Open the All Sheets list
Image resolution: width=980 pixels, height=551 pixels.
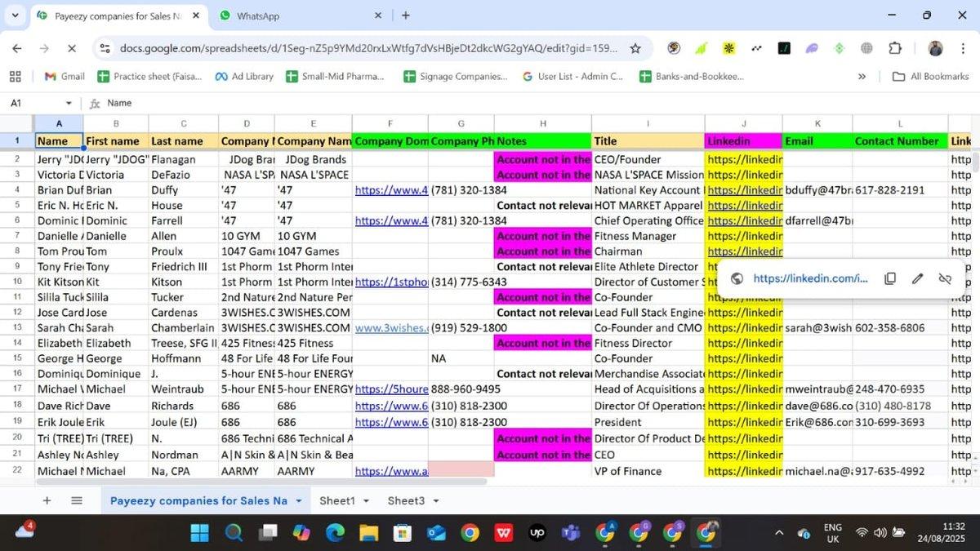pos(77,500)
